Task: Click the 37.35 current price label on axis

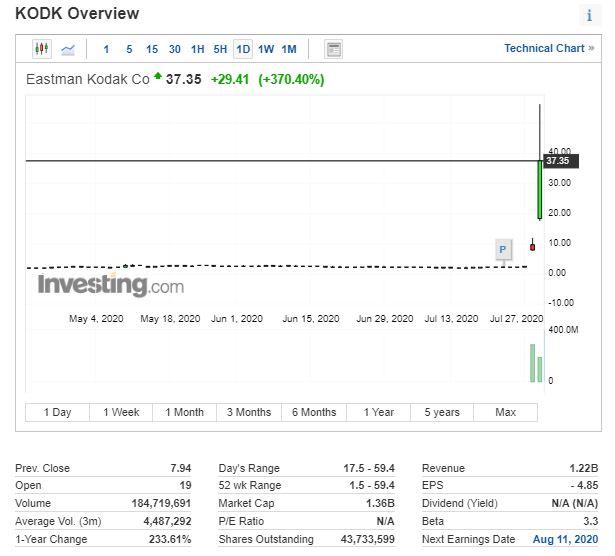Action: (560, 161)
